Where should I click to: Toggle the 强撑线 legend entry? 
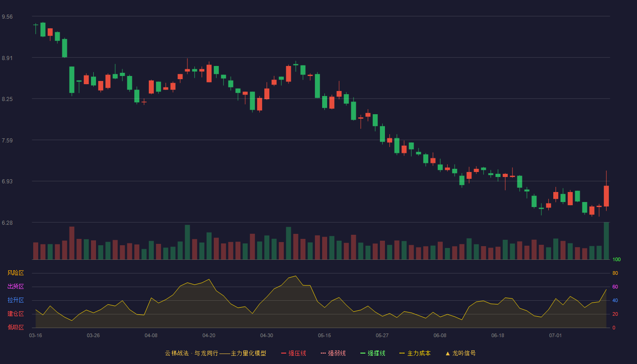click(373, 353)
